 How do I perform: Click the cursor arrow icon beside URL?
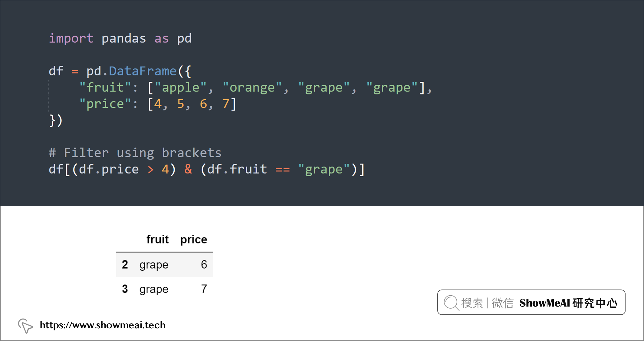[x=25, y=326]
